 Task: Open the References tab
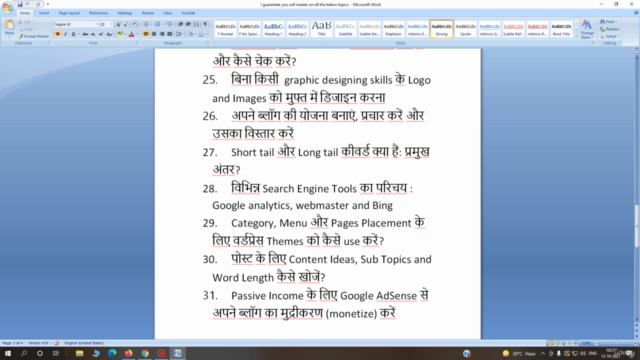(98, 13)
